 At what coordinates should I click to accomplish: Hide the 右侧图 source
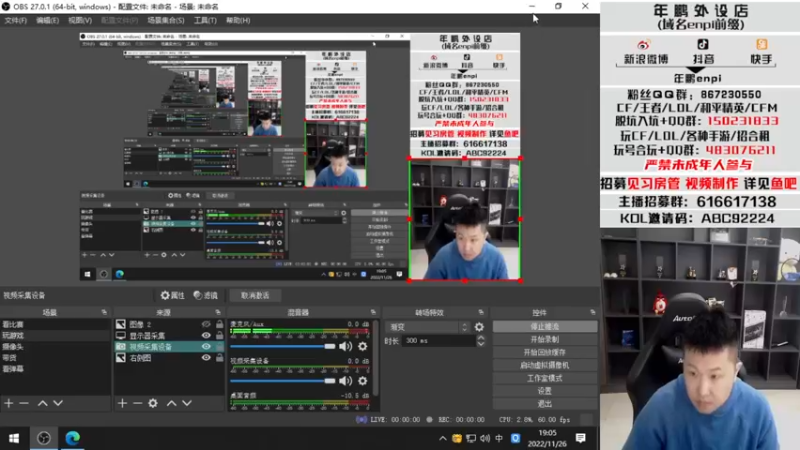(206, 358)
